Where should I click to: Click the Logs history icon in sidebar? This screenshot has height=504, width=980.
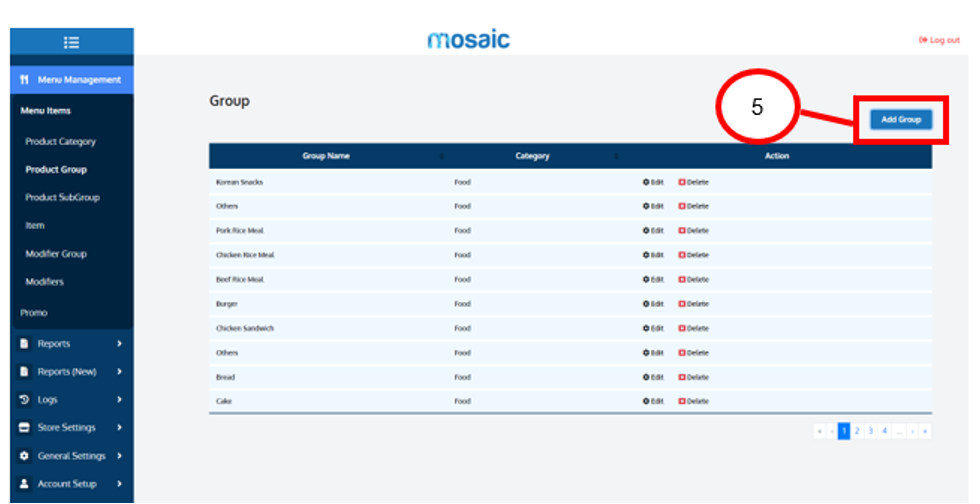(x=25, y=400)
